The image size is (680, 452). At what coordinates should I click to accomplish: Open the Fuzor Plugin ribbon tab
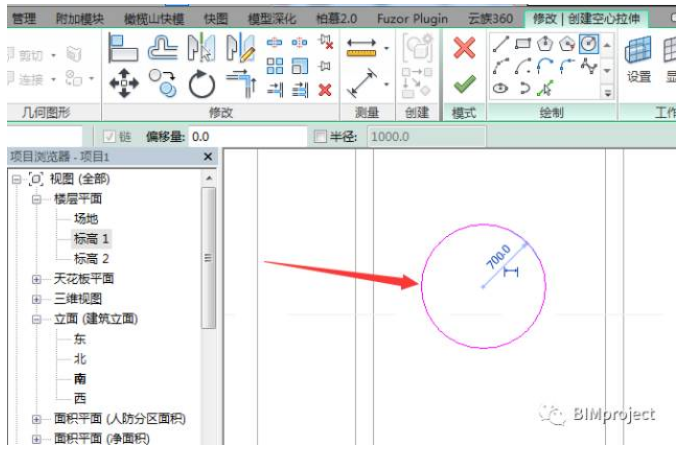click(x=412, y=19)
